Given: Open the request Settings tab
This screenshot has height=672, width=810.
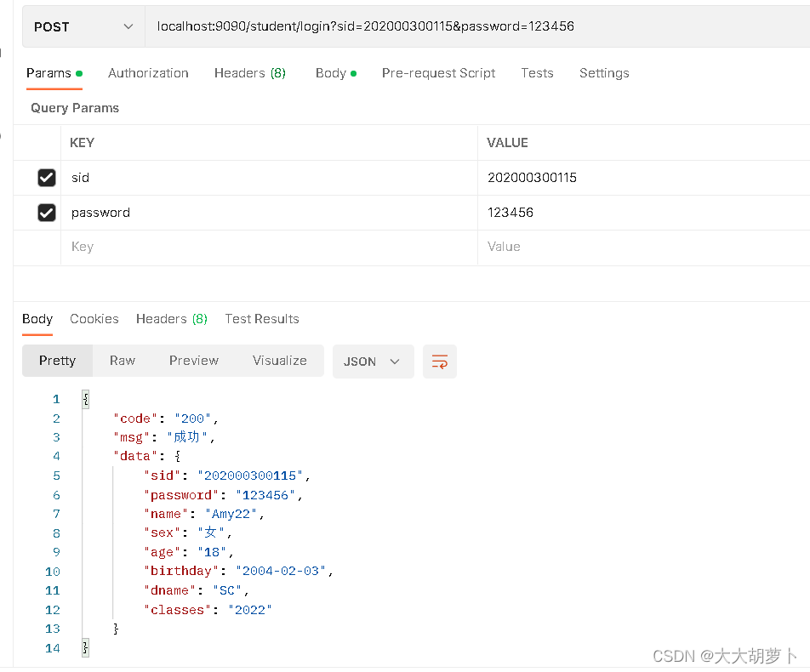Looking at the screenshot, I should click(x=604, y=73).
